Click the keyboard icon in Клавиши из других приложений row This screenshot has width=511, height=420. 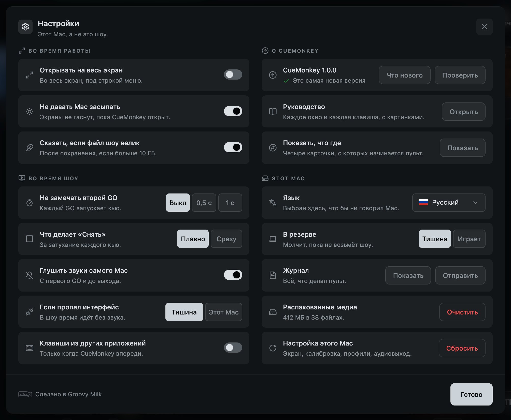tap(30, 348)
